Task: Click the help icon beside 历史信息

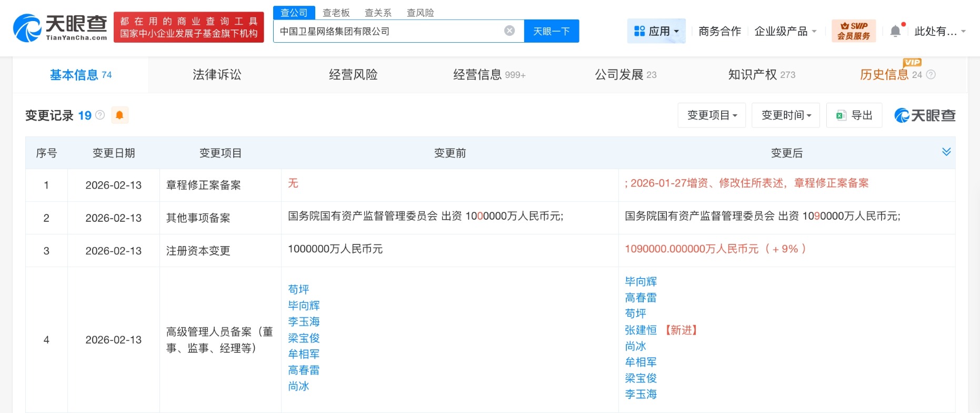Action: click(x=931, y=75)
